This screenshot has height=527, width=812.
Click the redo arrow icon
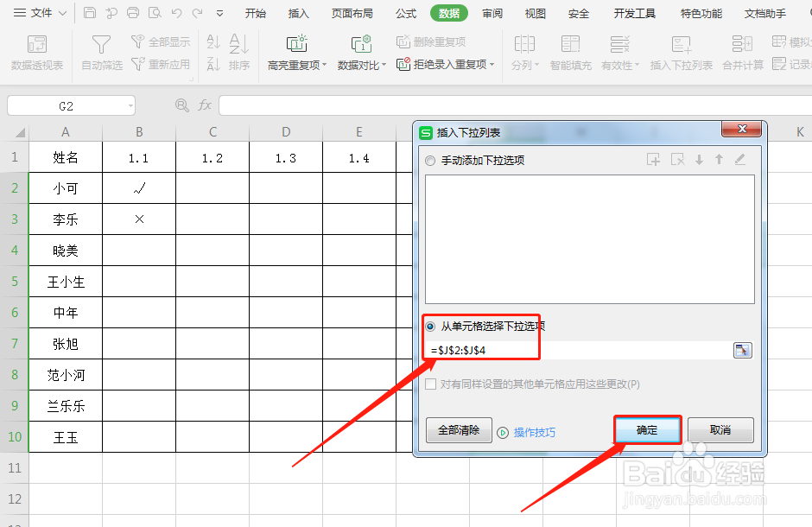197,13
